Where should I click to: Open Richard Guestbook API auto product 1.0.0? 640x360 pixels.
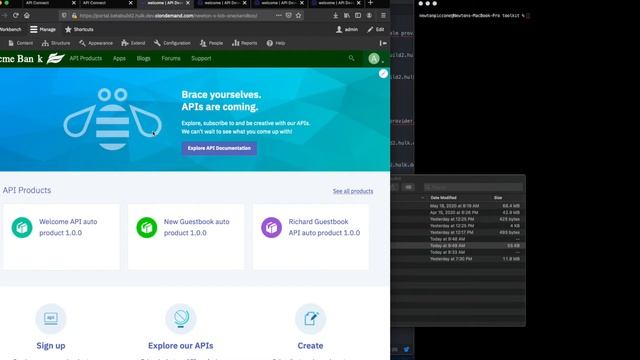[324, 227]
